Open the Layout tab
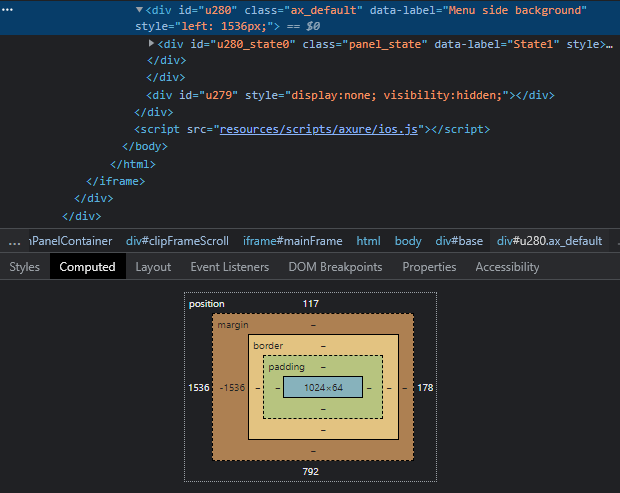620x493 pixels. (153, 267)
